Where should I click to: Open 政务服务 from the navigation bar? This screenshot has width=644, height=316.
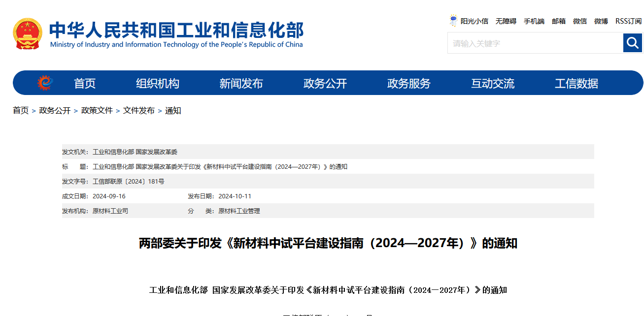[409, 84]
